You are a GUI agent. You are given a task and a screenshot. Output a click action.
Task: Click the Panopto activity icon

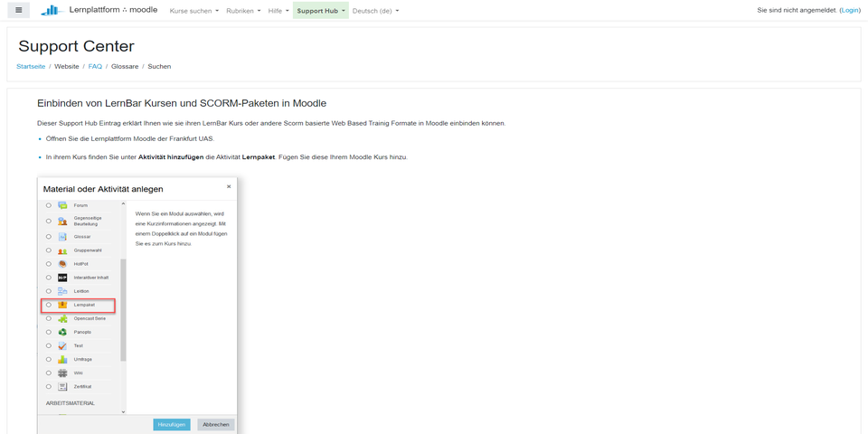tap(62, 332)
